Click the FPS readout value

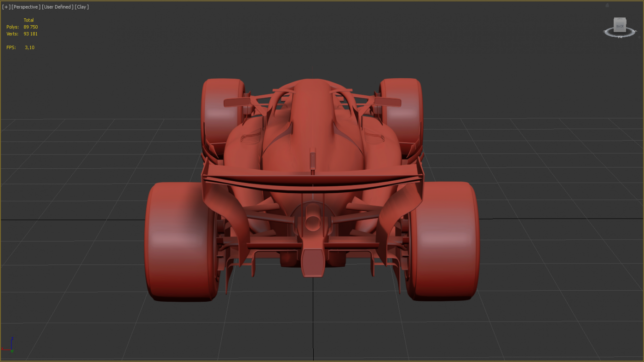tap(29, 47)
